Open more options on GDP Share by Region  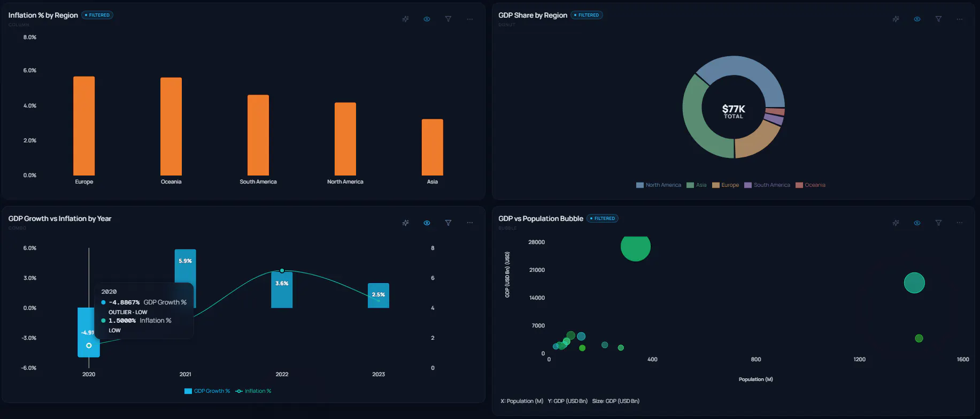pyautogui.click(x=960, y=19)
